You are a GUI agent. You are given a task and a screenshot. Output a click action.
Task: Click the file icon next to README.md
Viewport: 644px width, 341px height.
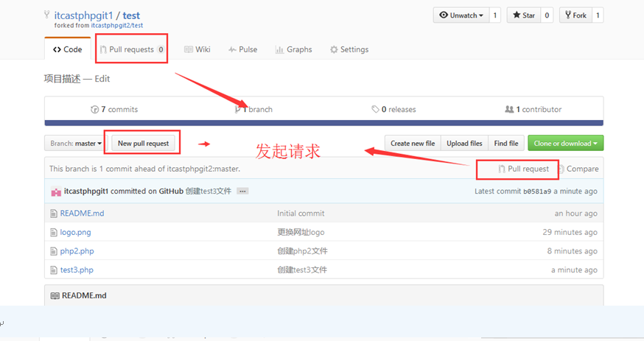(x=53, y=214)
